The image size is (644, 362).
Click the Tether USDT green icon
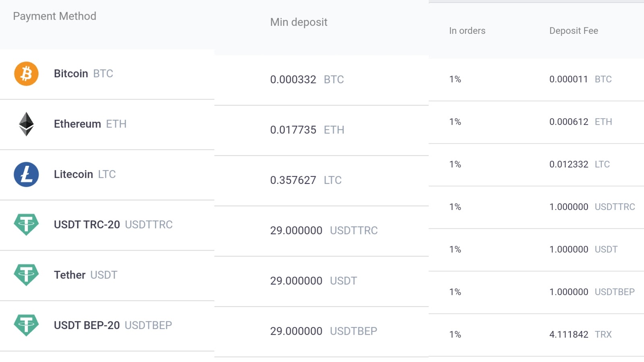click(x=26, y=275)
